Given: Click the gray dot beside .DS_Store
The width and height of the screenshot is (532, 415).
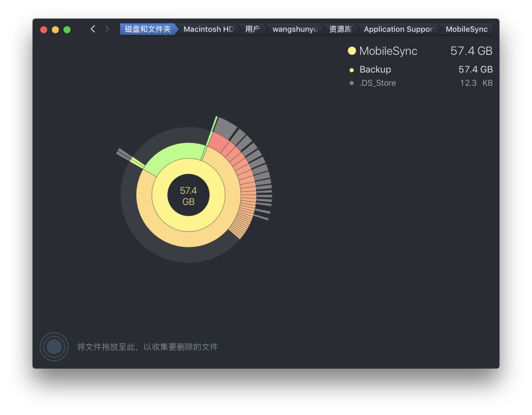Looking at the screenshot, I should 352,83.
